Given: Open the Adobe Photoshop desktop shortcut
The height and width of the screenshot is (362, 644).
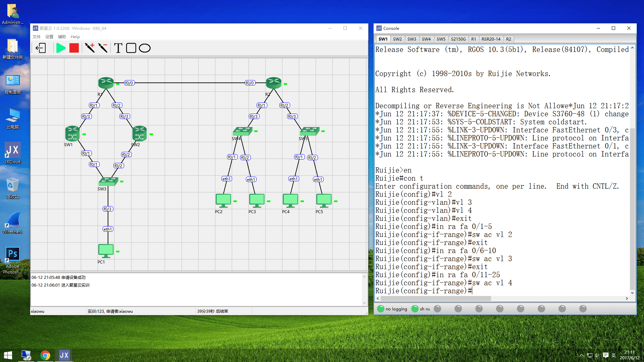Looking at the screenshot, I should pyautogui.click(x=13, y=260).
